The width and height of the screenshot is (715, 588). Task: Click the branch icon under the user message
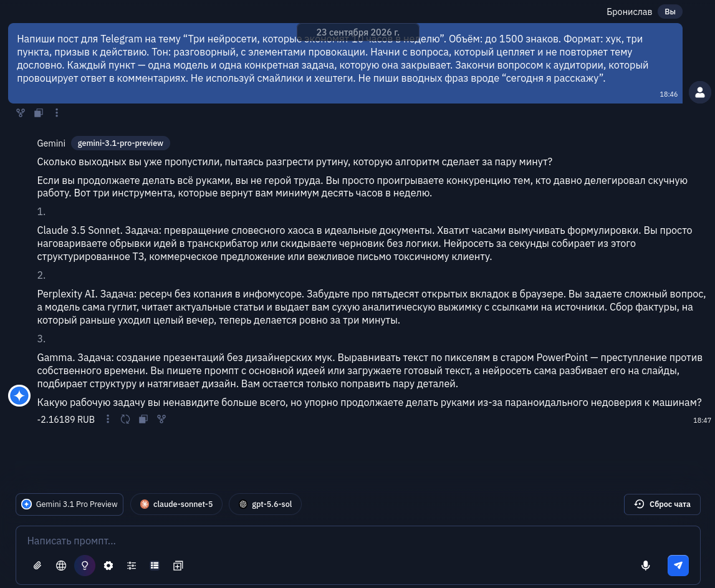21,113
